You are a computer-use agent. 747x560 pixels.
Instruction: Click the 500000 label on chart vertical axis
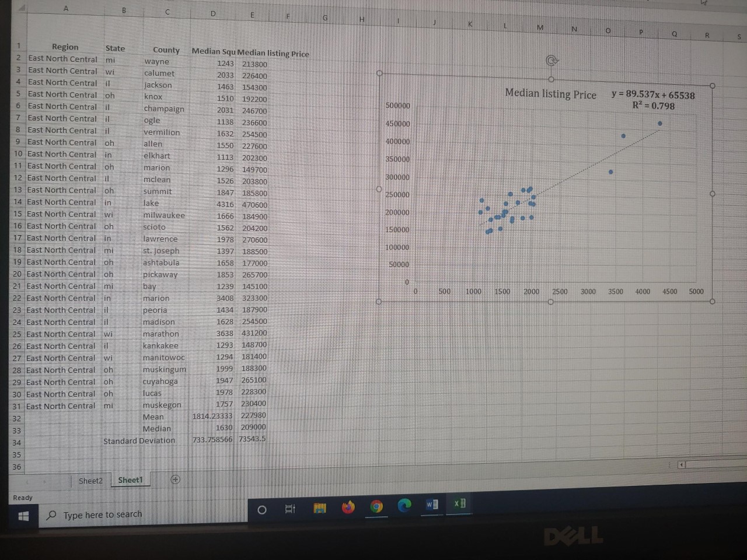click(x=398, y=106)
